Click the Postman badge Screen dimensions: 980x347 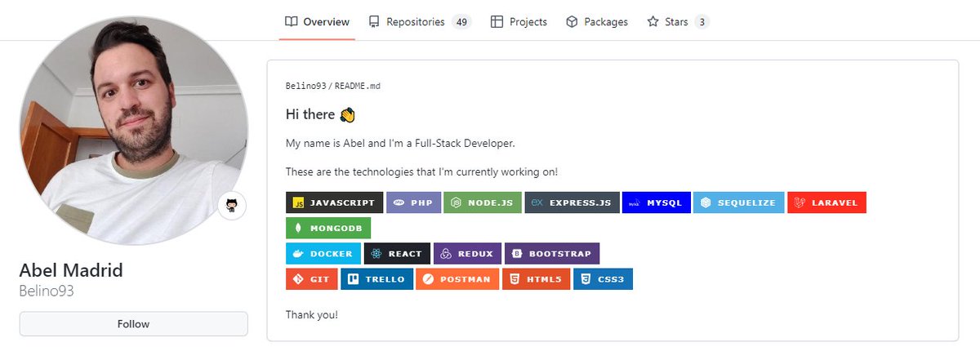pyautogui.click(x=457, y=278)
